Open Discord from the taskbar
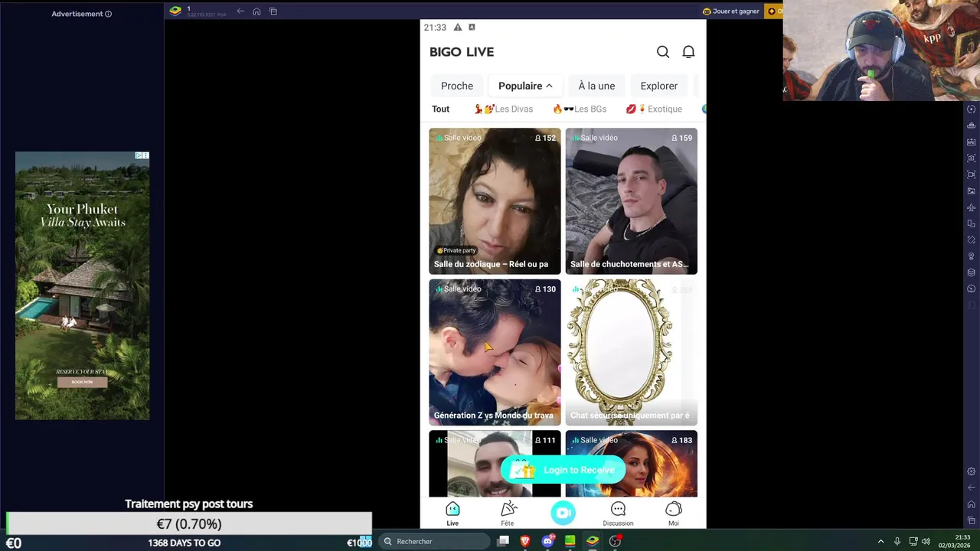The width and height of the screenshot is (980, 551). click(547, 541)
